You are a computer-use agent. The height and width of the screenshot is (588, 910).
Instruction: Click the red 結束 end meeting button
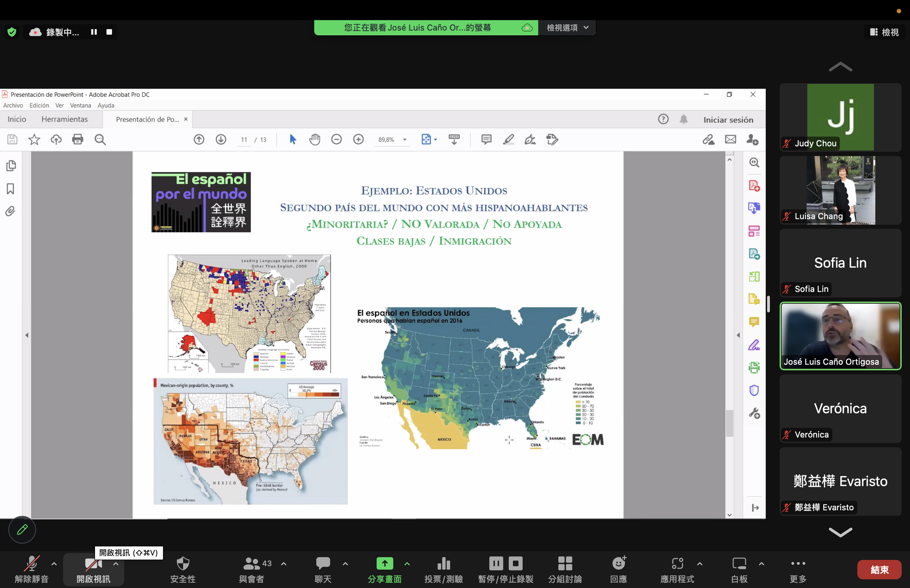coord(879,569)
